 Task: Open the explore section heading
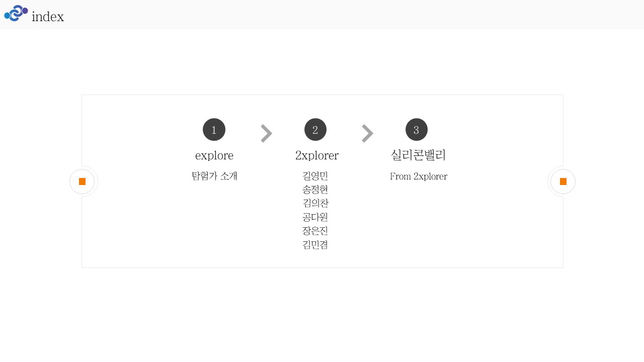214,155
